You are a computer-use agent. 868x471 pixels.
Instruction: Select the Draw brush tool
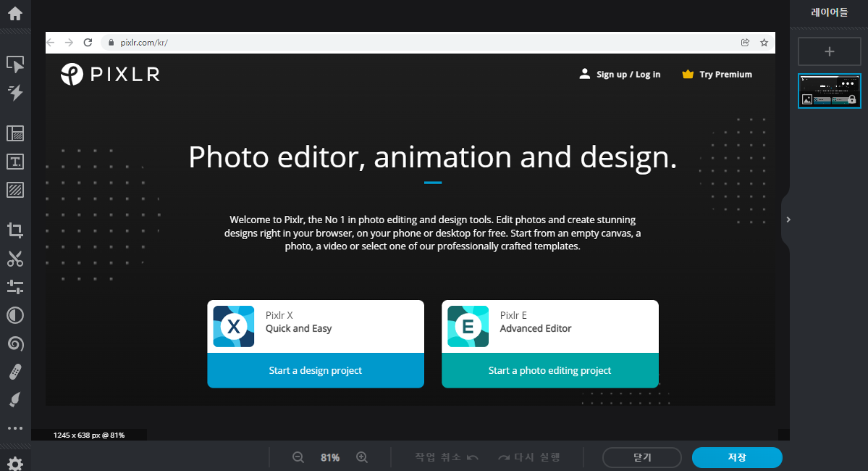point(15,400)
